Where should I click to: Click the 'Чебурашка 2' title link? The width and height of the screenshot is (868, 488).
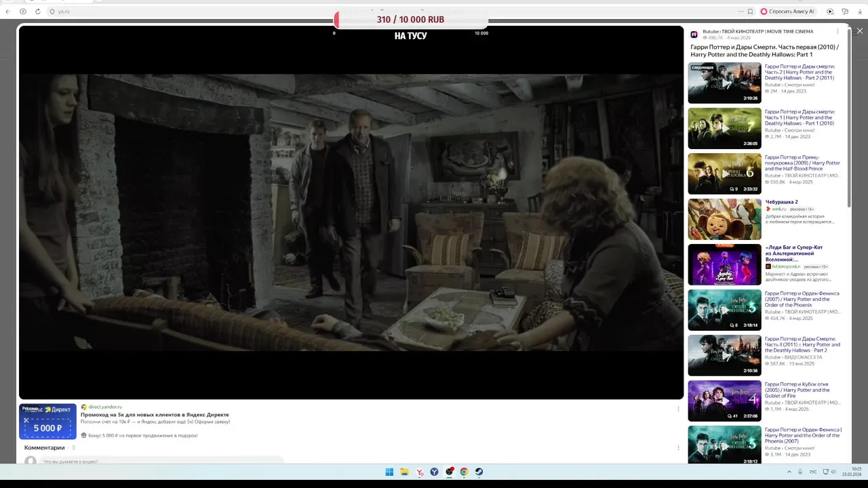(x=781, y=202)
